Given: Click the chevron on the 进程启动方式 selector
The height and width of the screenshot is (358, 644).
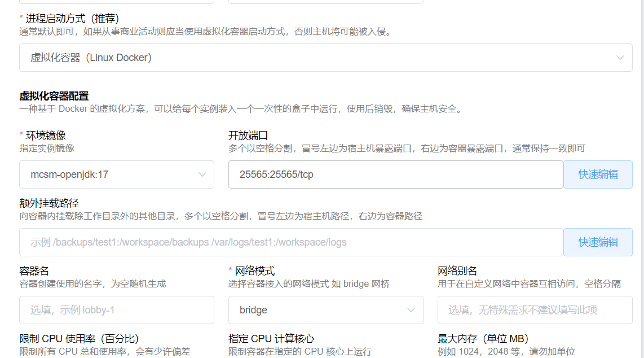Looking at the screenshot, I should [x=620, y=58].
